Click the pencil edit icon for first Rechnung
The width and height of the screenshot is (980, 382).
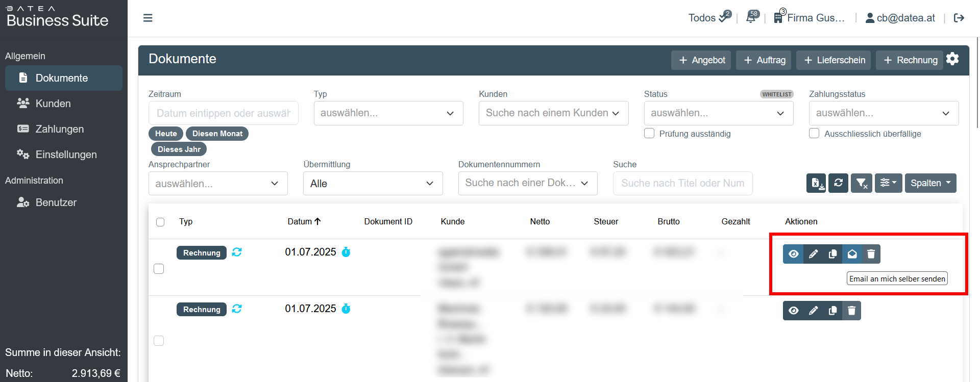pyautogui.click(x=813, y=254)
